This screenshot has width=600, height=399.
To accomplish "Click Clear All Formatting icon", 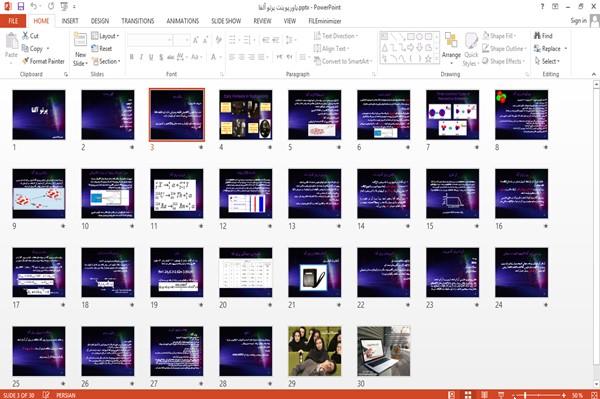I will 218,40.
